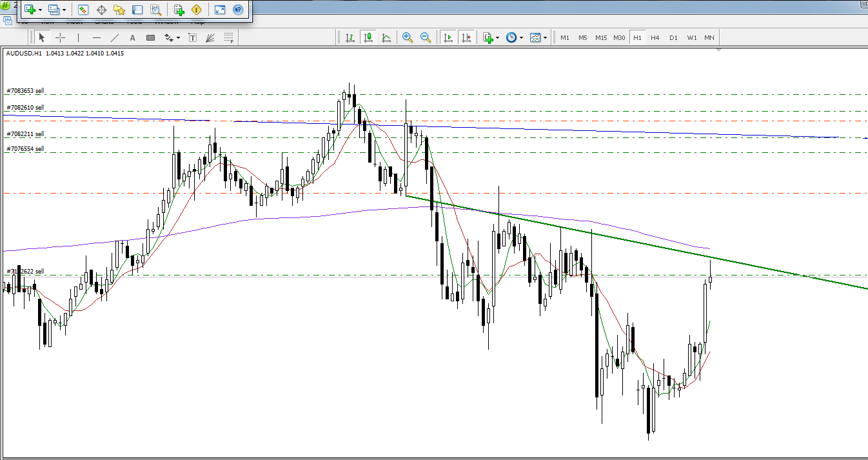Zoom out of the chart
Screen dimensions: 868x460
pyautogui.click(x=426, y=37)
